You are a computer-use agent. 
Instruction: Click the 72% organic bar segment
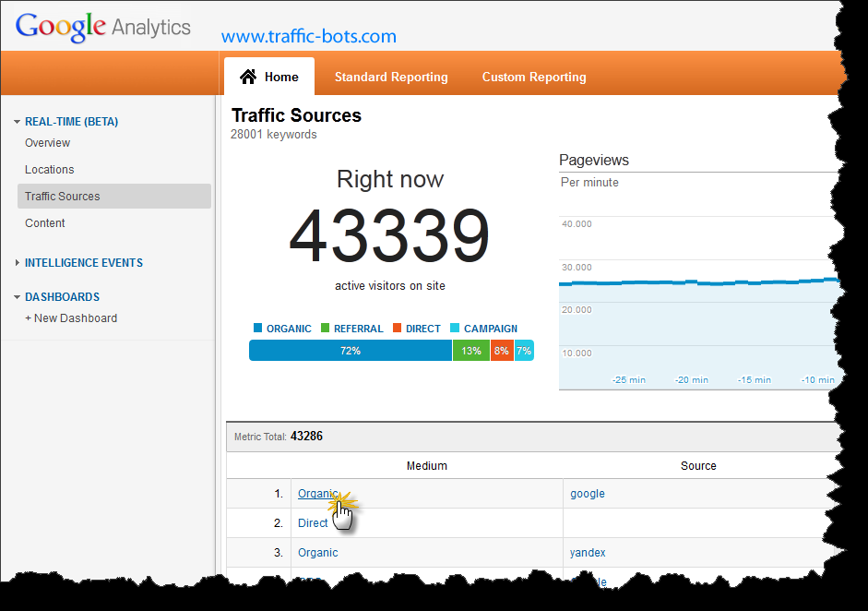(351, 351)
